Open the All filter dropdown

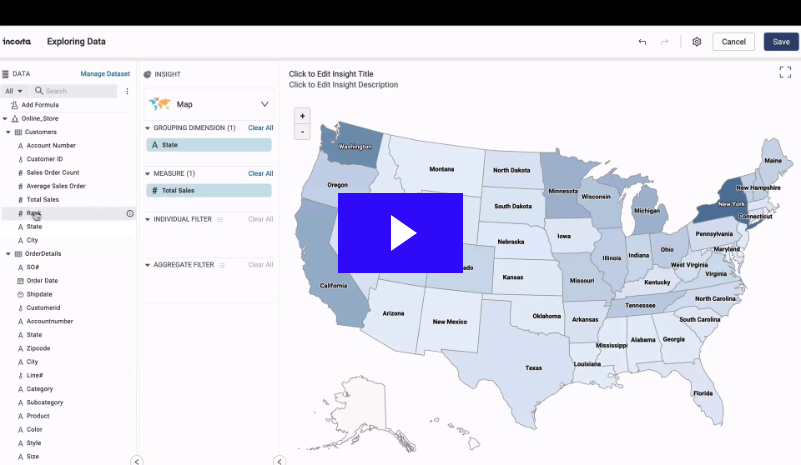click(x=14, y=91)
